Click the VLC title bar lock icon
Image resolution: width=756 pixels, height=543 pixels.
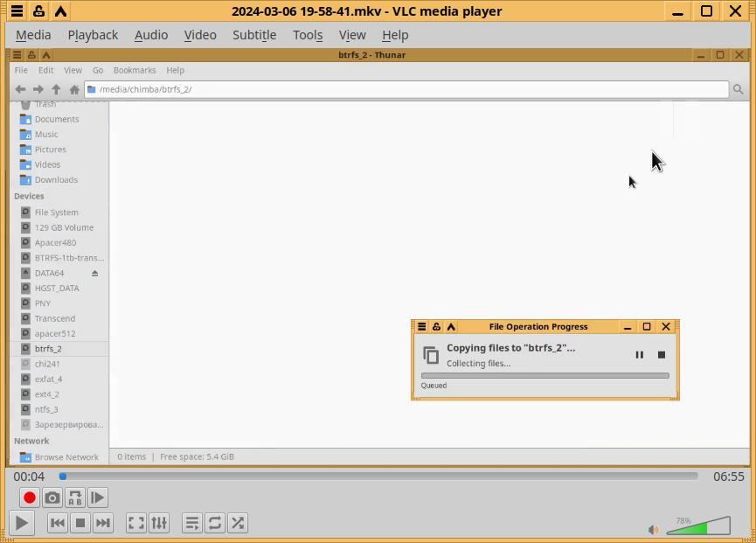[38, 11]
